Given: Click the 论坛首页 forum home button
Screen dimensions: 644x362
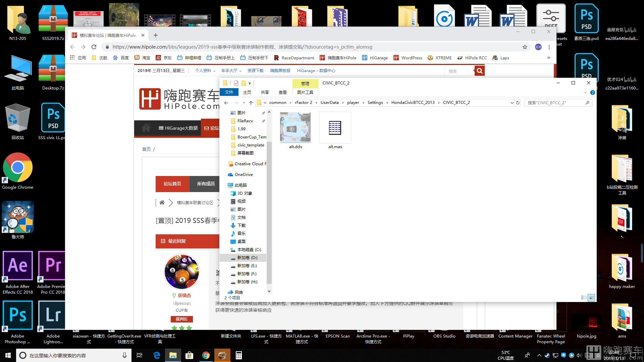Looking at the screenshot, I should click(172, 184).
